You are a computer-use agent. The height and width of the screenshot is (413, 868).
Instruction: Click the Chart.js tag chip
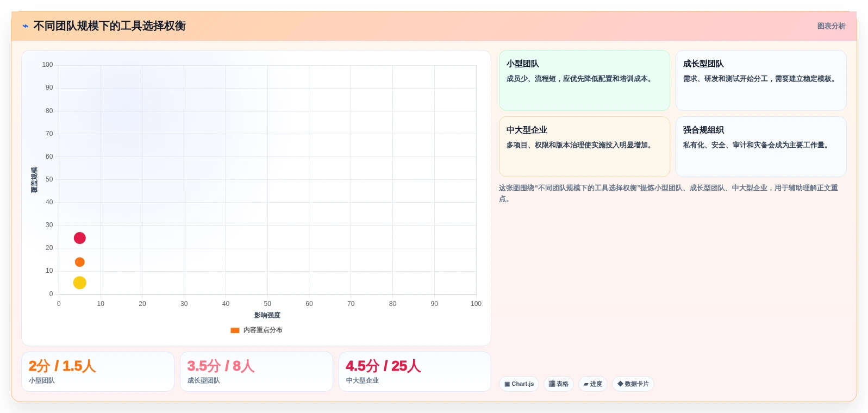pos(519,384)
